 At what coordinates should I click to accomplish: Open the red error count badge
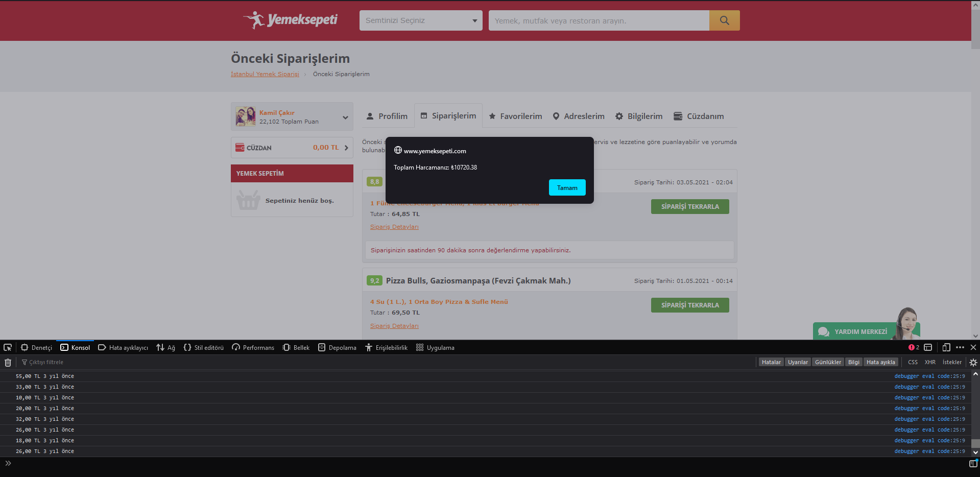pyautogui.click(x=914, y=347)
